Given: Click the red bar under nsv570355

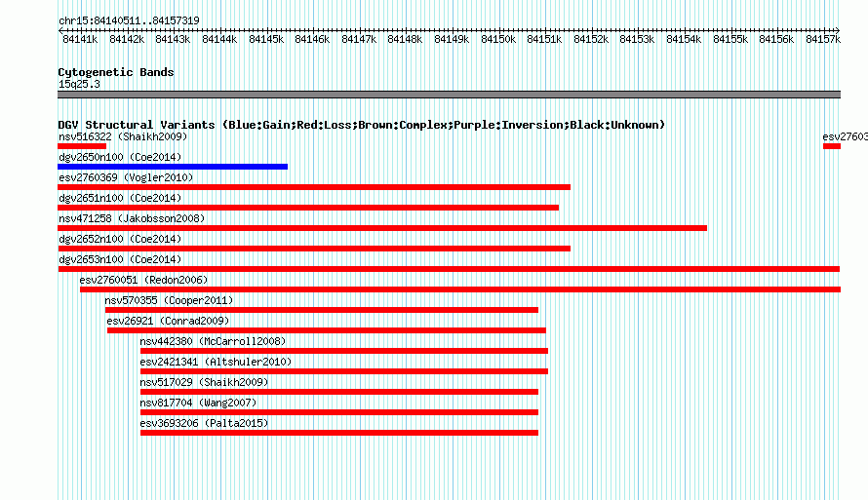Looking at the screenshot, I should click(x=322, y=310).
